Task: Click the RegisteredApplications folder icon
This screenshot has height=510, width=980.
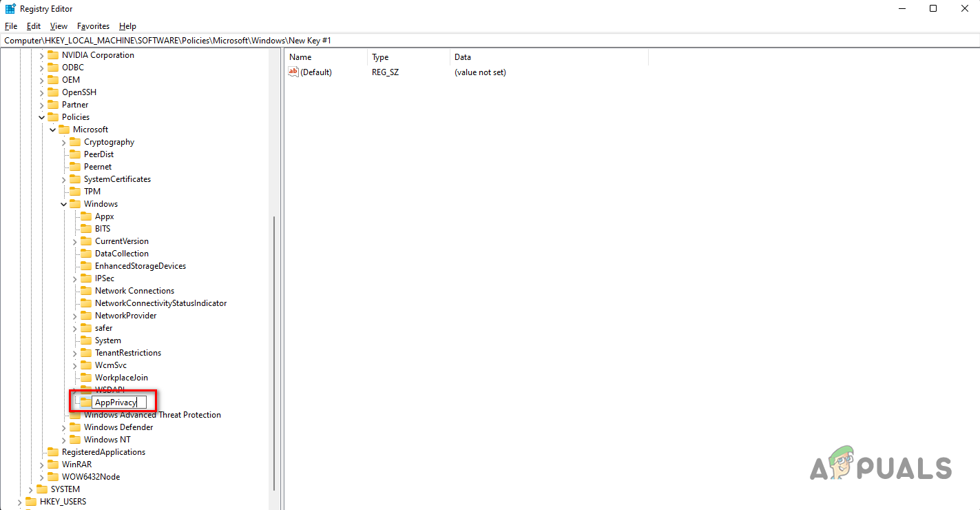Action: pyautogui.click(x=53, y=452)
